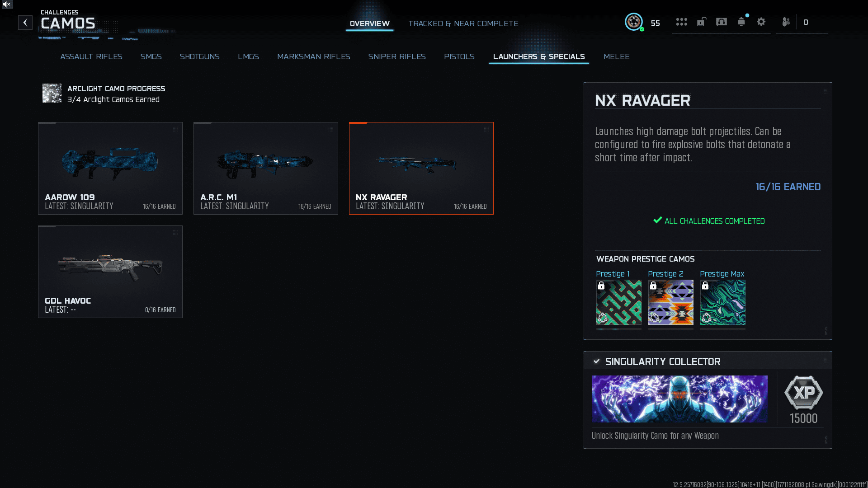Switch to Tracked & Near Complete tab

[463, 23]
